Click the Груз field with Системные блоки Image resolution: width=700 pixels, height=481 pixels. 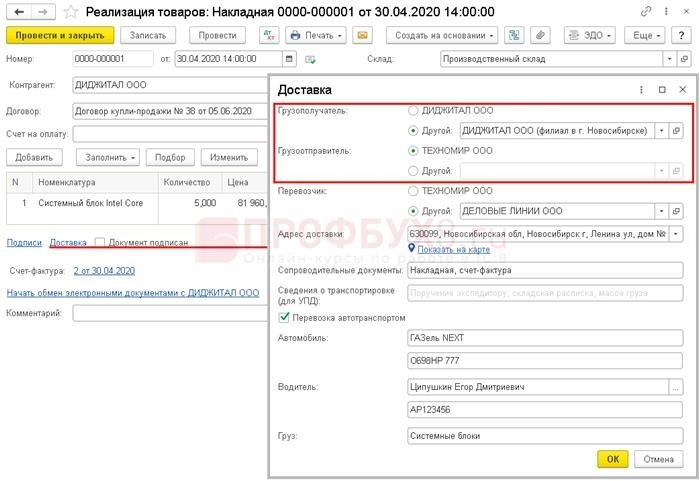tap(545, 436)
